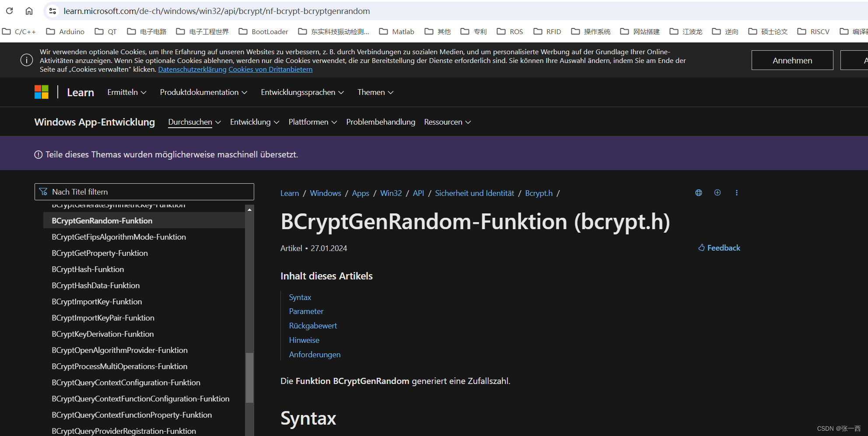The width and height of the screenshot is (868, 436).
Task: Open the 电子工程世界 bookmark folder
Action: pos(203,31)
